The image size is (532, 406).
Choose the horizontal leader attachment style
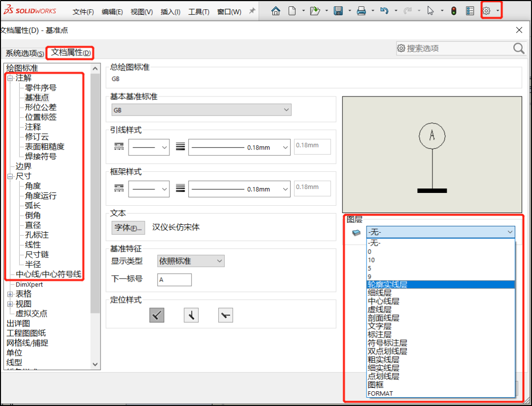point(225,315)
